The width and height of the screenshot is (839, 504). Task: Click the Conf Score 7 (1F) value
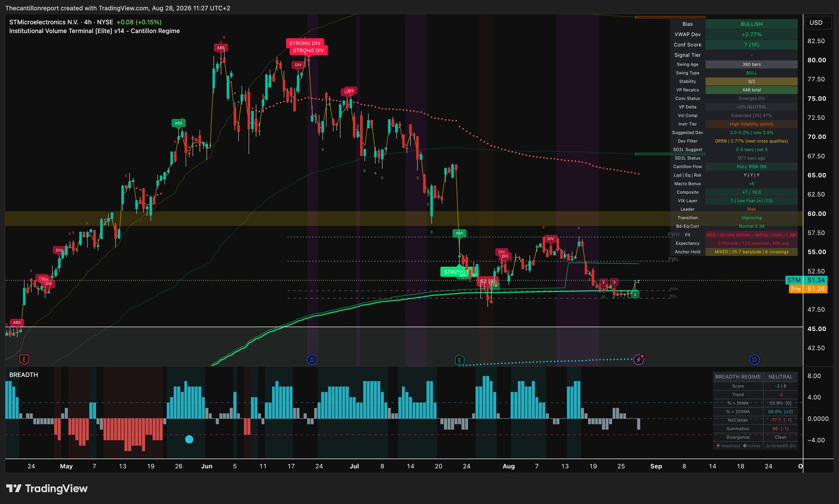click(751, 45)
